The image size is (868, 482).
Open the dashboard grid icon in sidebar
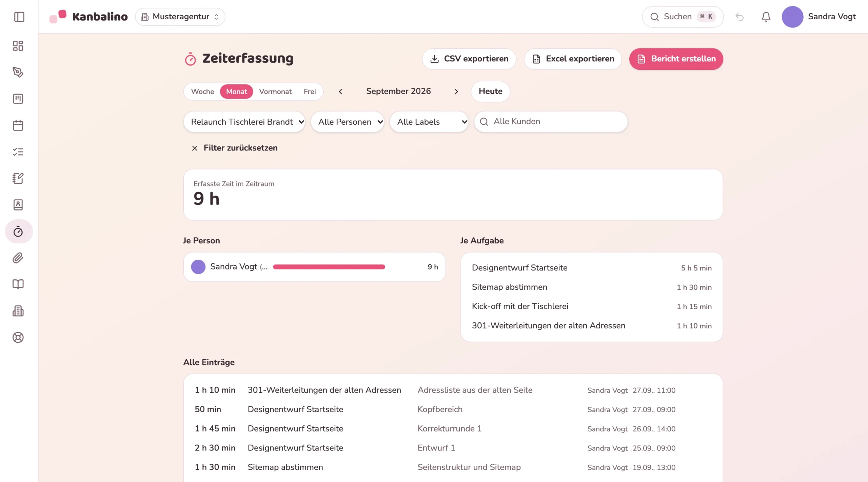[x=18, y=46]
